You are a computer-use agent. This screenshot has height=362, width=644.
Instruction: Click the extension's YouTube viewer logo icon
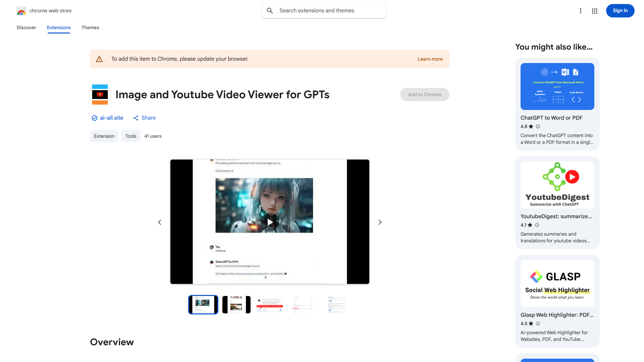(x=100, y=95)
